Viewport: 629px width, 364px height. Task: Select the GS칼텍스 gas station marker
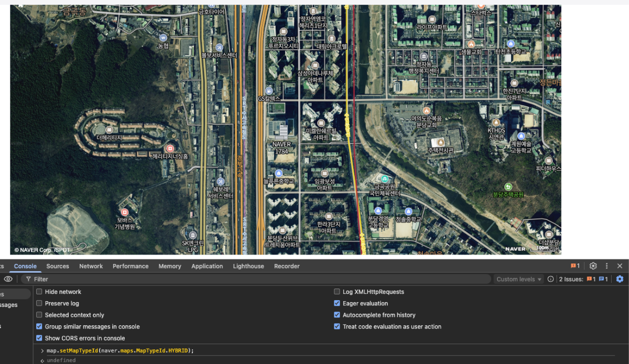click(x=269, y=91)
